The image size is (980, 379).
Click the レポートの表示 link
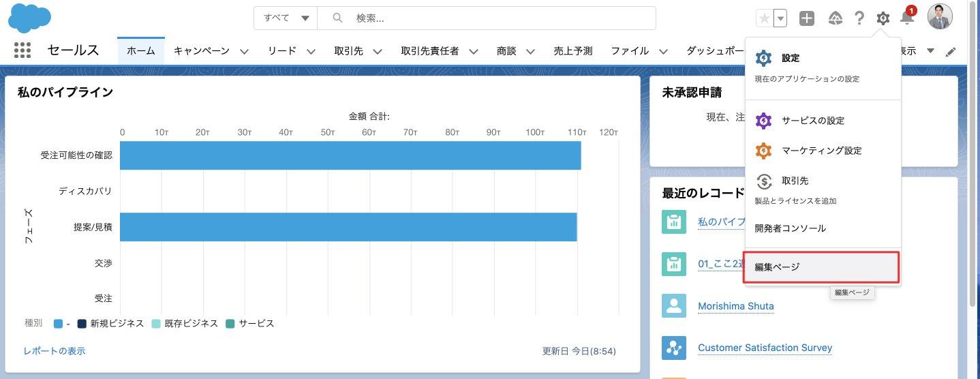point(55,351)
